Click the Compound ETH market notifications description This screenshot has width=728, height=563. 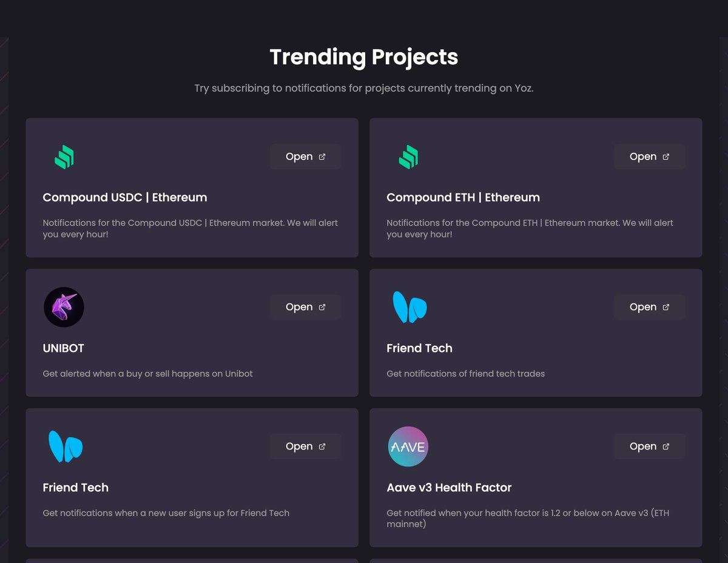tap(530, 228)
